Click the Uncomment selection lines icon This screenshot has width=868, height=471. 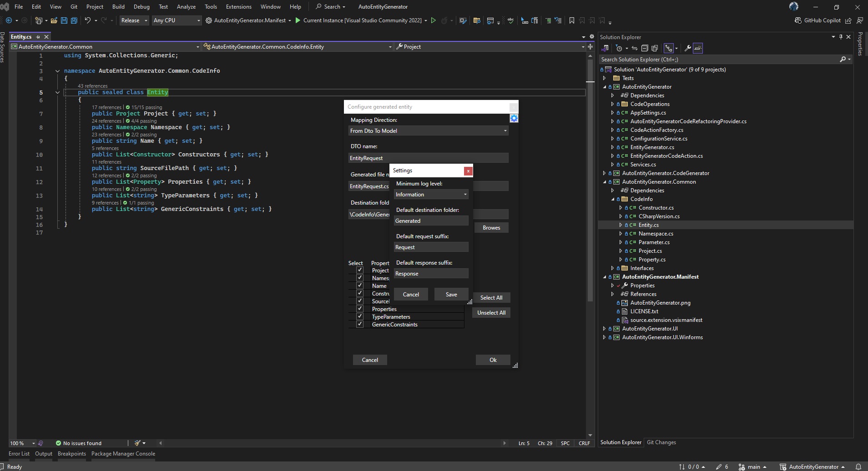click(x=558, y=20)
